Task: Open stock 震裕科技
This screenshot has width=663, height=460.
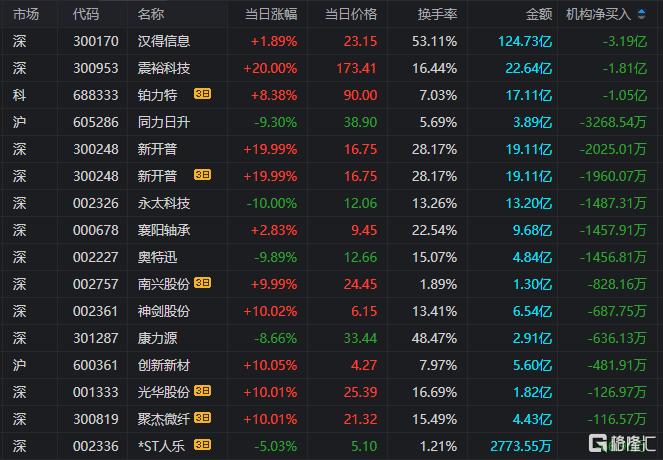Action: [x=164, y=68]
